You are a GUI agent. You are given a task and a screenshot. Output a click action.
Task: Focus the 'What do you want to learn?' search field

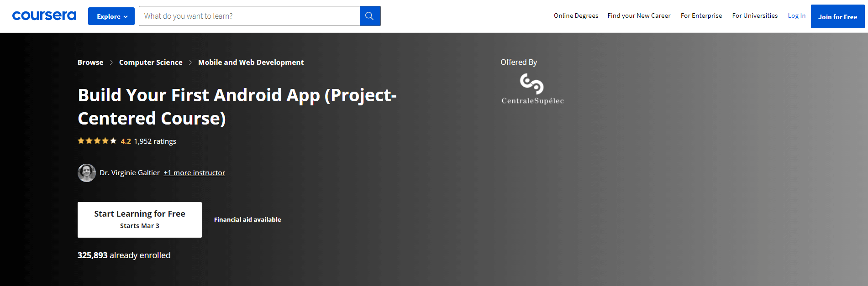tap(249, 16)
